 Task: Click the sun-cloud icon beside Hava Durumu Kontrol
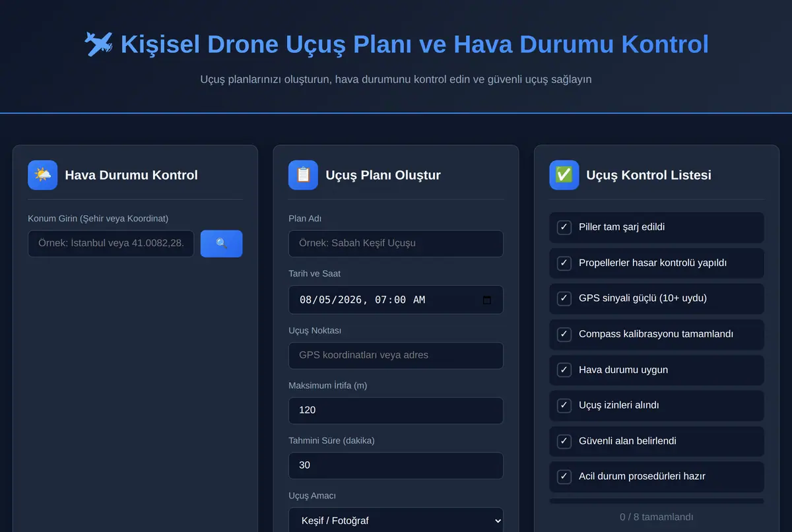tap(43, 175)
